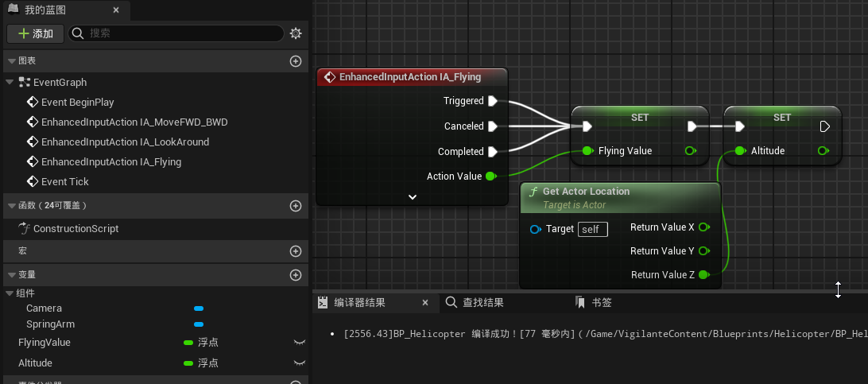Click the Return Value X output pin
868x384 pixels.
click(x=704, y=227)
